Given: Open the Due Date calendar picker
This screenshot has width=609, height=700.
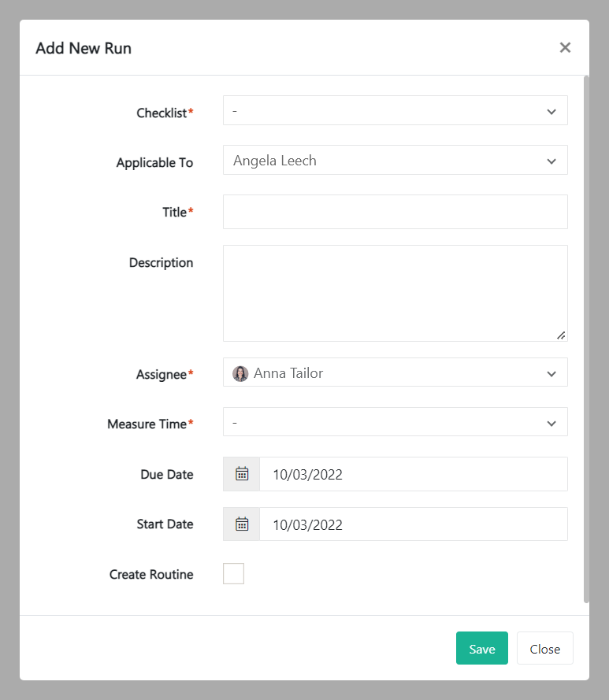Looking at the screenshot, I should 240,474.
